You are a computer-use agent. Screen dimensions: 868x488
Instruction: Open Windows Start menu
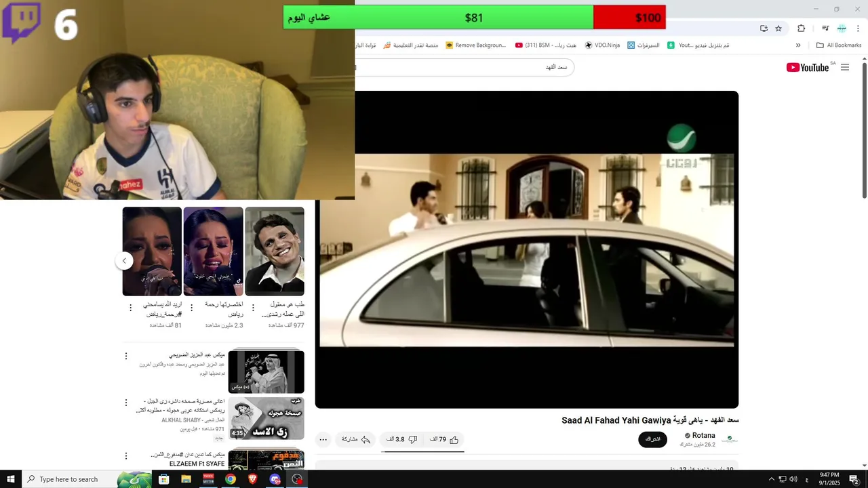tap(10, 479)
